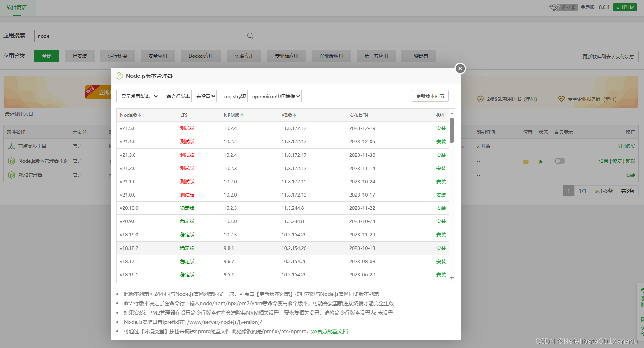Viewport: 644px width, 348px height.
Task: Open folder icon for Node.js manager row
Action: point(526,162)
